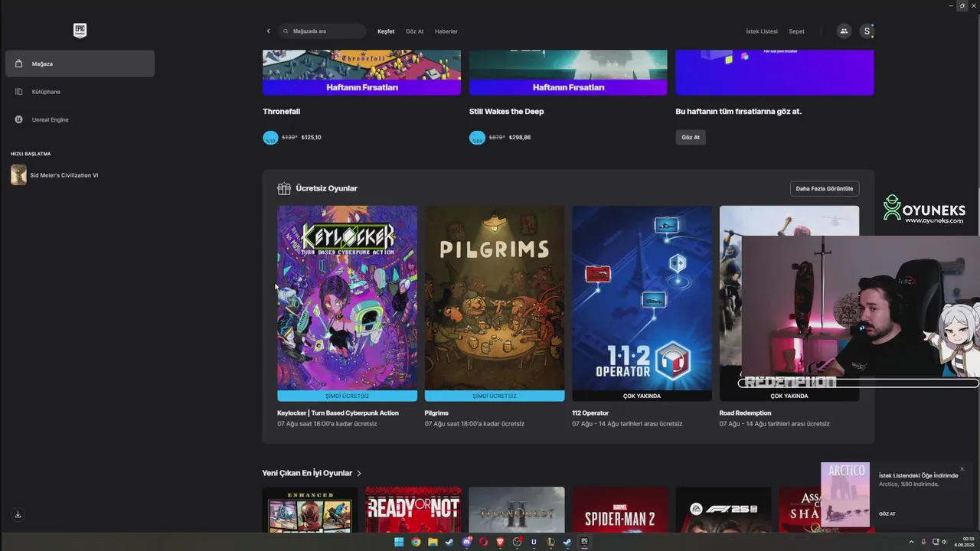Open the volume tray icon
The image size is (980, 551).
(x=944, y=542)
